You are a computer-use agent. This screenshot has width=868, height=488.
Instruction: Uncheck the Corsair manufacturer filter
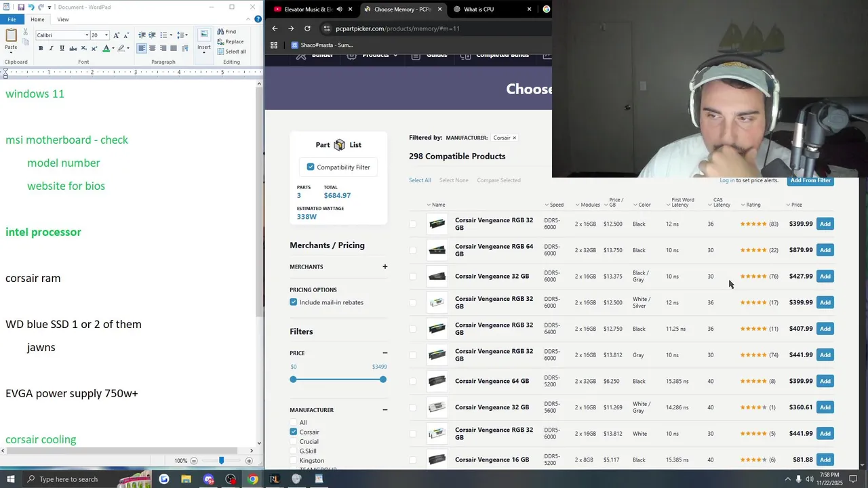click(294, 432)
